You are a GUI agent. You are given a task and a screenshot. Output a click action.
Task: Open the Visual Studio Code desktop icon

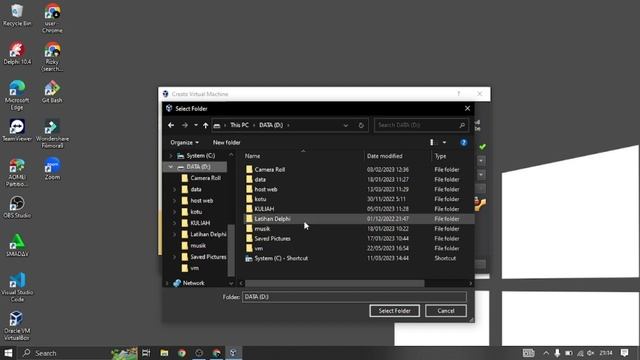click(17, 287)
